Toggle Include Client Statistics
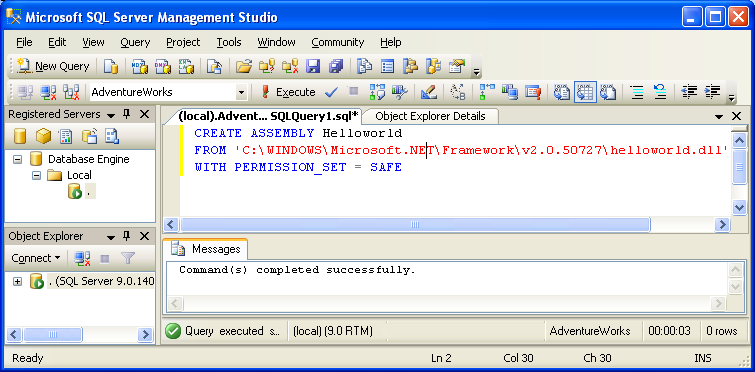 510,92
